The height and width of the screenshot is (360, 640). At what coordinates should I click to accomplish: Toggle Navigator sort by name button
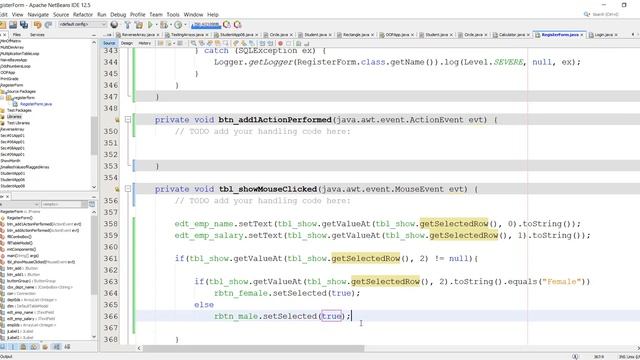coord(57,347)
